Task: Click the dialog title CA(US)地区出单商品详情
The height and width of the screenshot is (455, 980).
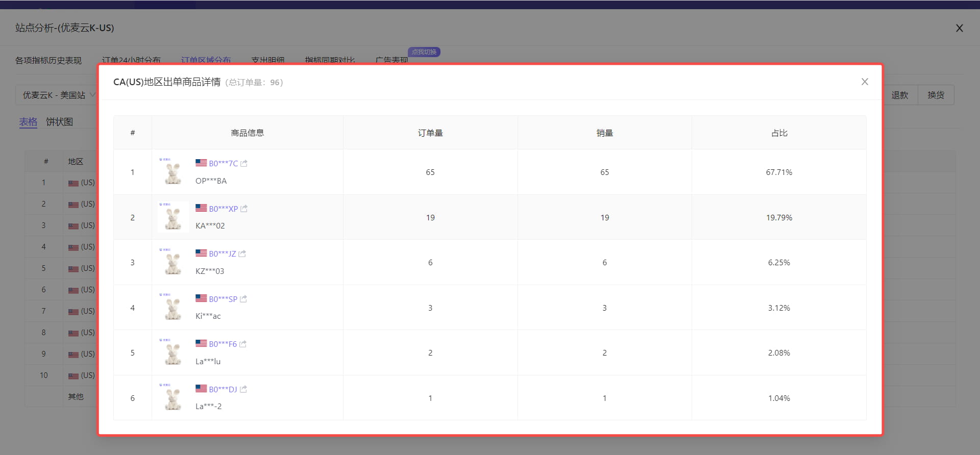Action: pos(167,82)
